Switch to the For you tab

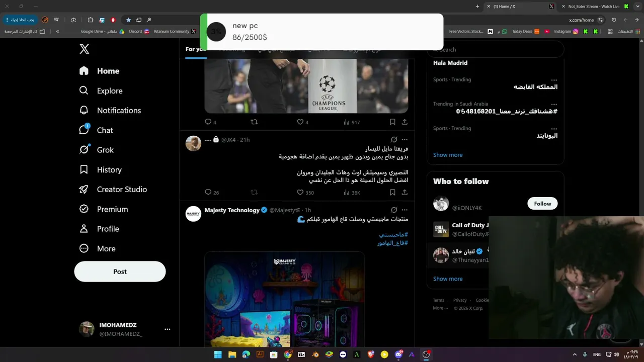196,49
